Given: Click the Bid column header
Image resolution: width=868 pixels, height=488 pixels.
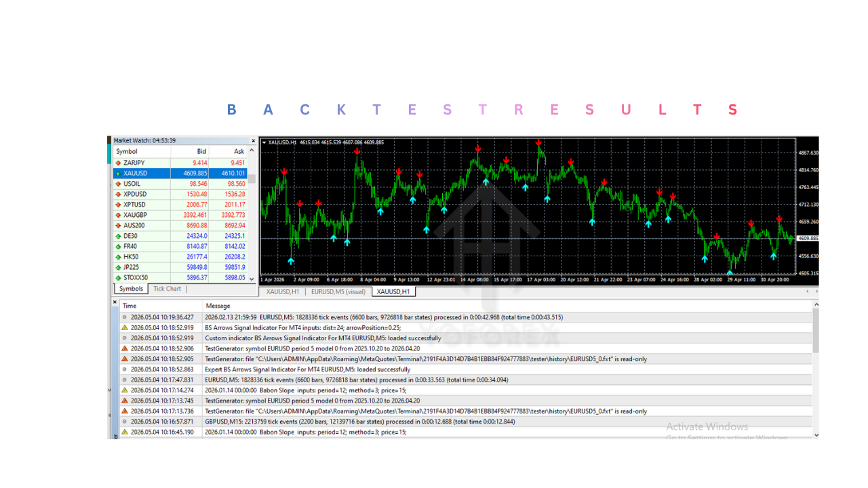Looking at the screenshot, I should (x=189, y=152).
